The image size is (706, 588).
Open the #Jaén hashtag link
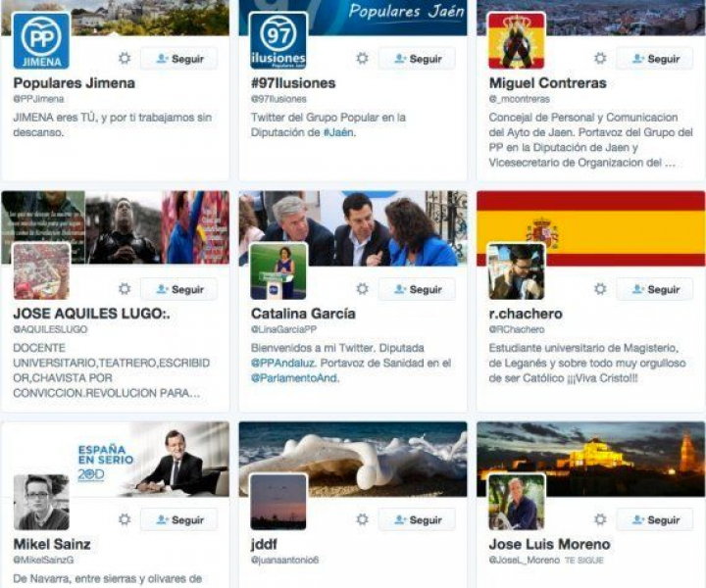pos(338,132)
